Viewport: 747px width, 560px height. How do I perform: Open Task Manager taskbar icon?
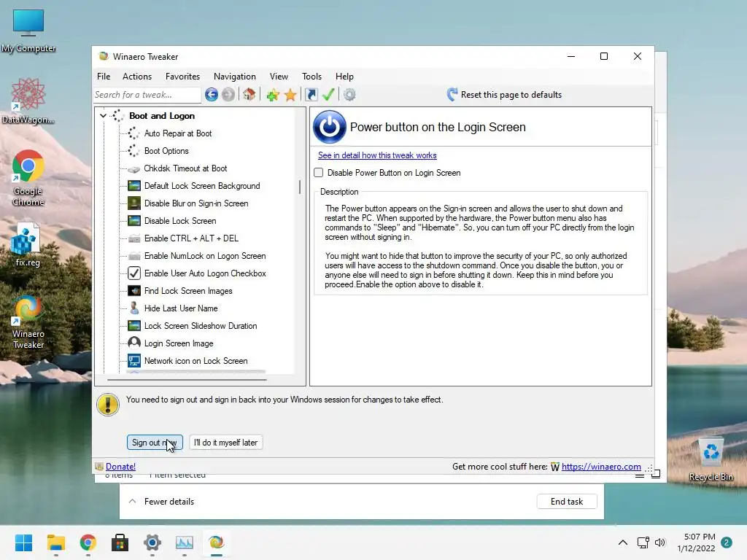pos(185,542)
